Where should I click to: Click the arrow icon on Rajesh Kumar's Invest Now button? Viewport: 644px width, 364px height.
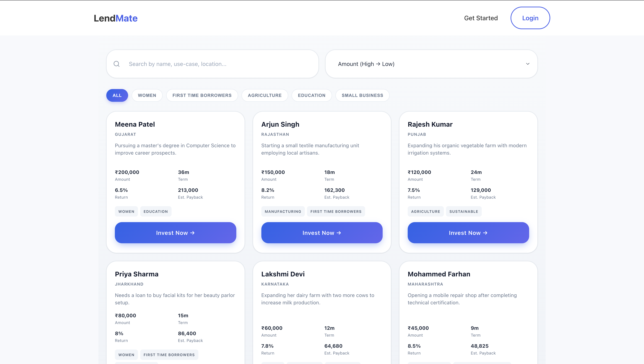(485, 233)
